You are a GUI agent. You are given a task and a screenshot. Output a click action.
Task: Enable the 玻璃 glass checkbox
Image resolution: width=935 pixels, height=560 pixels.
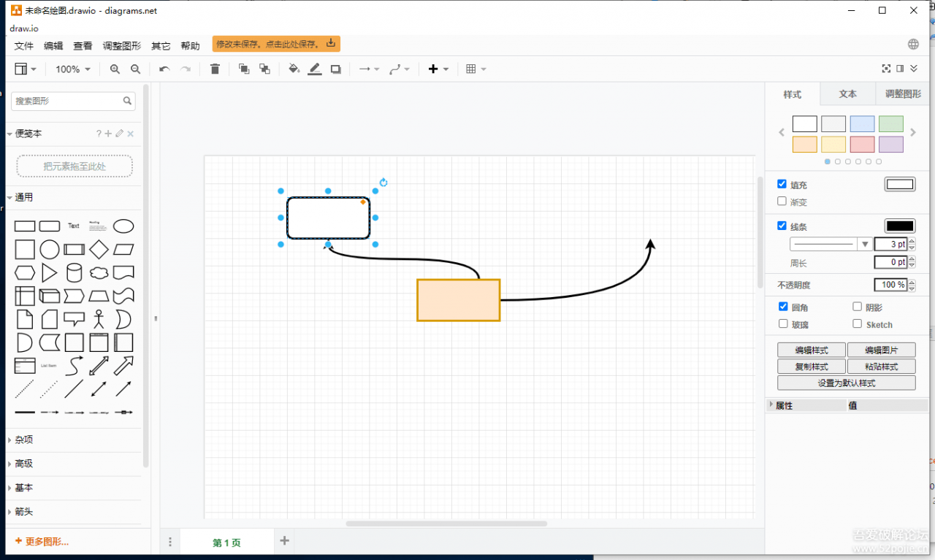tap(783, 324)
